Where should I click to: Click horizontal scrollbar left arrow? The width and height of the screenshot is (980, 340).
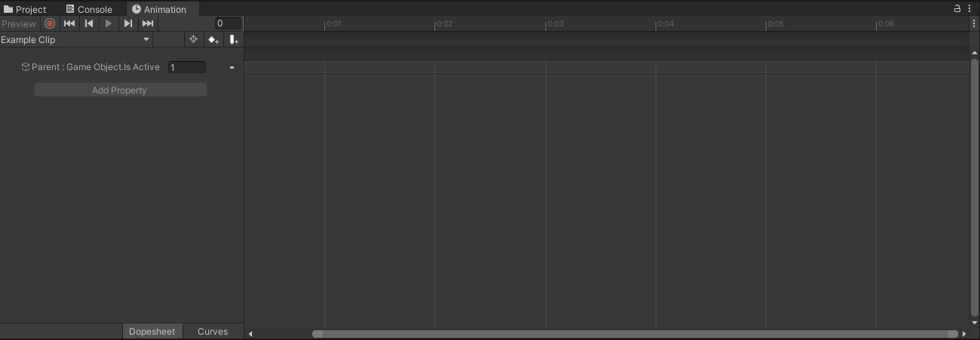point(250,333)
